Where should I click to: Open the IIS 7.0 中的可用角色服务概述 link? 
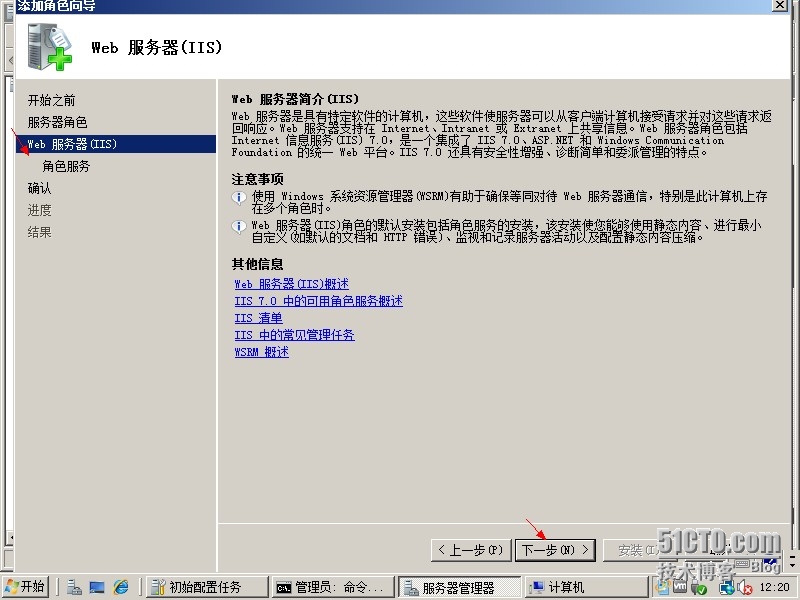click(318, 301)
